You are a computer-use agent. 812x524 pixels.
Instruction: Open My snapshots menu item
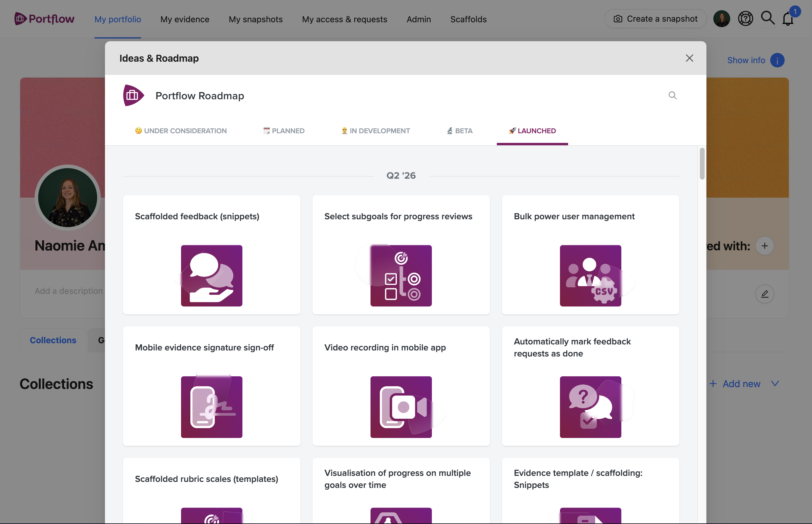point(255,19)
